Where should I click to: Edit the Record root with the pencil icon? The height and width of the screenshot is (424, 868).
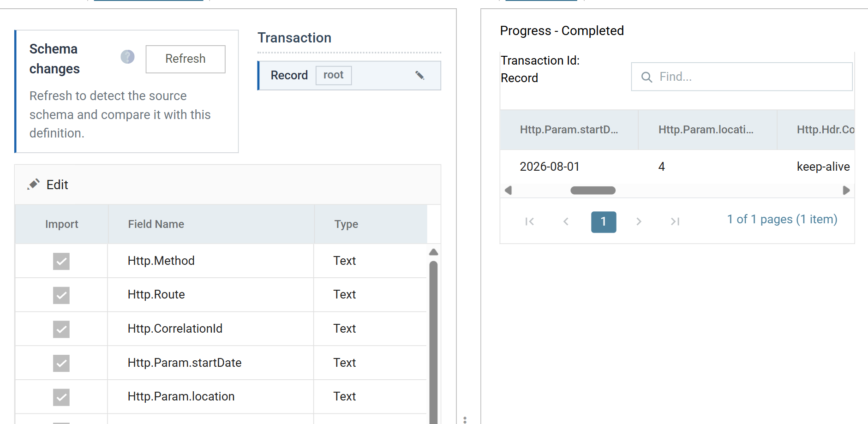click(419, 75)
